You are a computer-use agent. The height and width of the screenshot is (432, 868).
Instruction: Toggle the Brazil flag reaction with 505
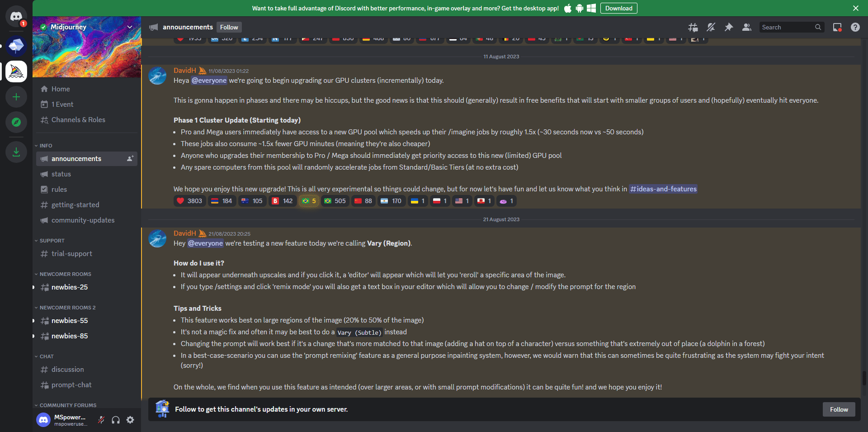point(335,201)
